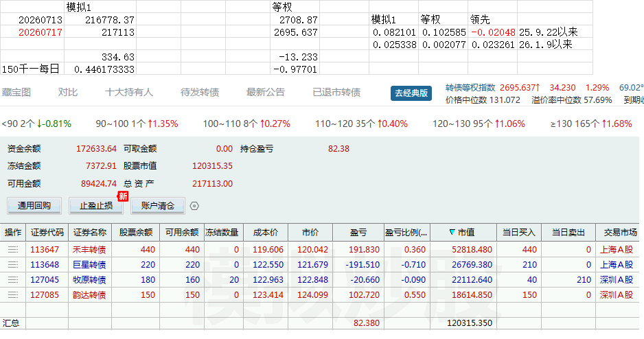Click the 通用回购 button
The height and width of the screenshot is (339, 644).
point(34,206)
